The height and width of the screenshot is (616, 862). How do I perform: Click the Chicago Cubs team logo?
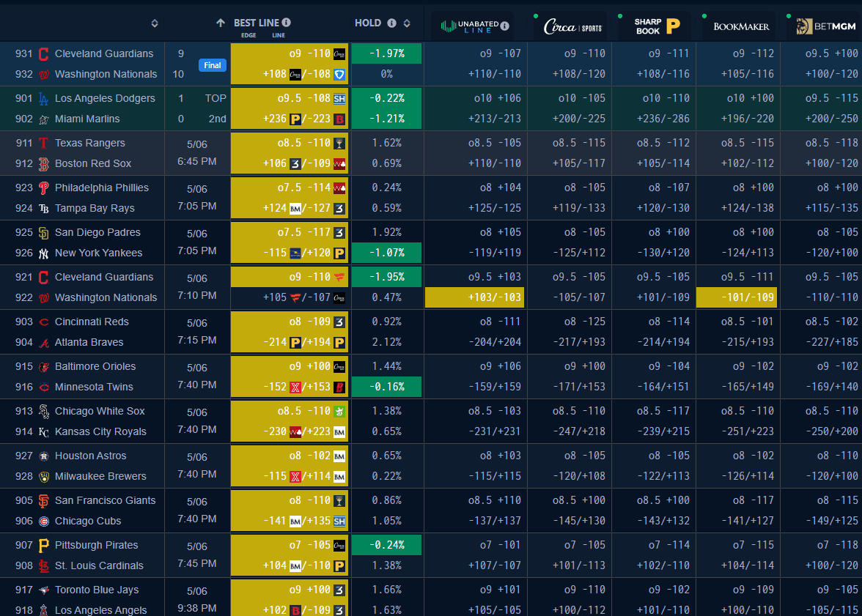pyautogui.click(x=44, y=522)
